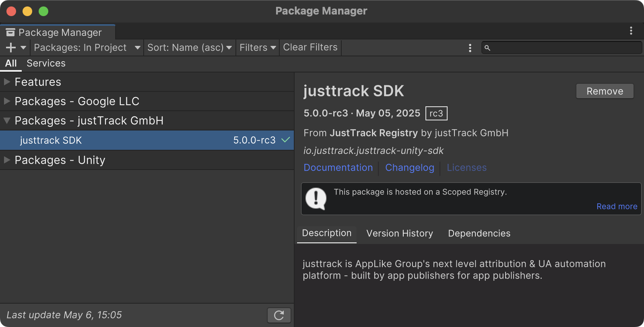Click the Last update May 6, 15:05 text
Screen dimensions: 644x327
[64, 315]
